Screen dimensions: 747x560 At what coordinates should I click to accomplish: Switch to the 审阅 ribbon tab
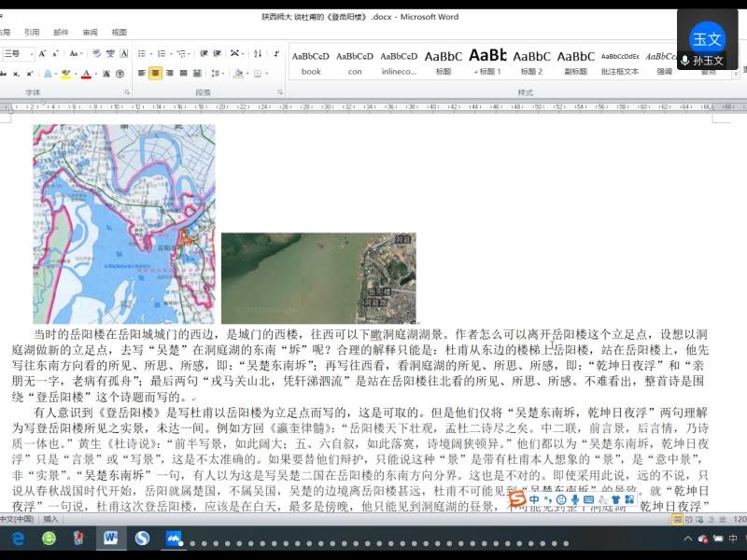click(90, 32)
